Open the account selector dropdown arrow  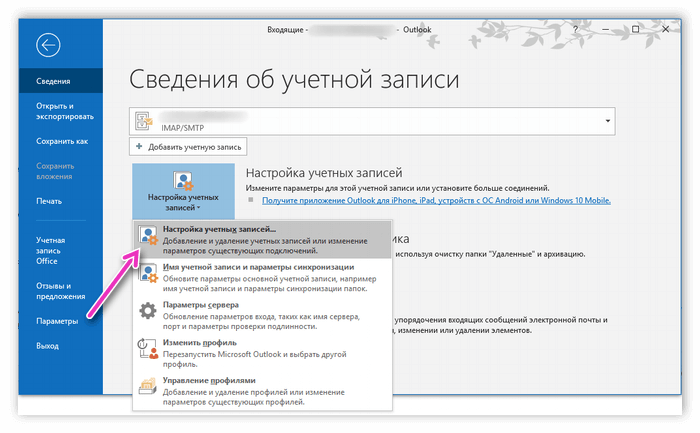point(608,121)
